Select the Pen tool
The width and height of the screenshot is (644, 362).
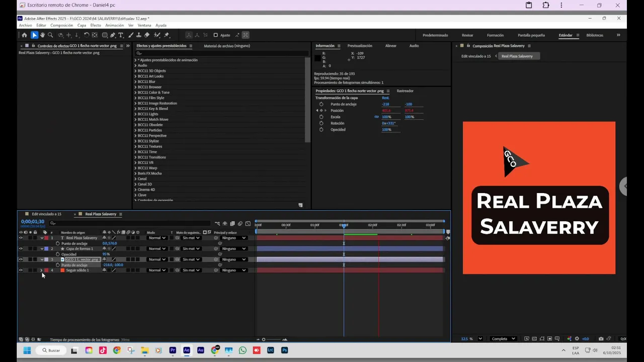tap(113, 35)
